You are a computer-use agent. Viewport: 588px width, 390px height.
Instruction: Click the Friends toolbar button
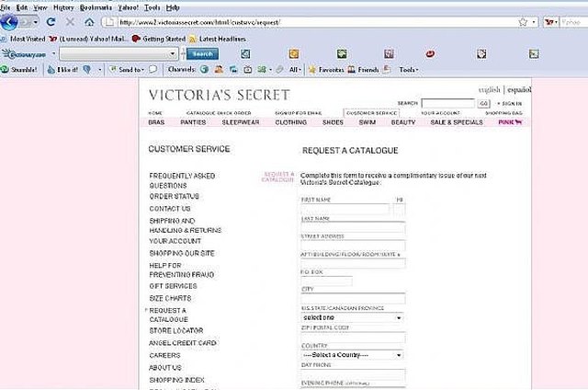pyautogui.click(x=363, y=69)
